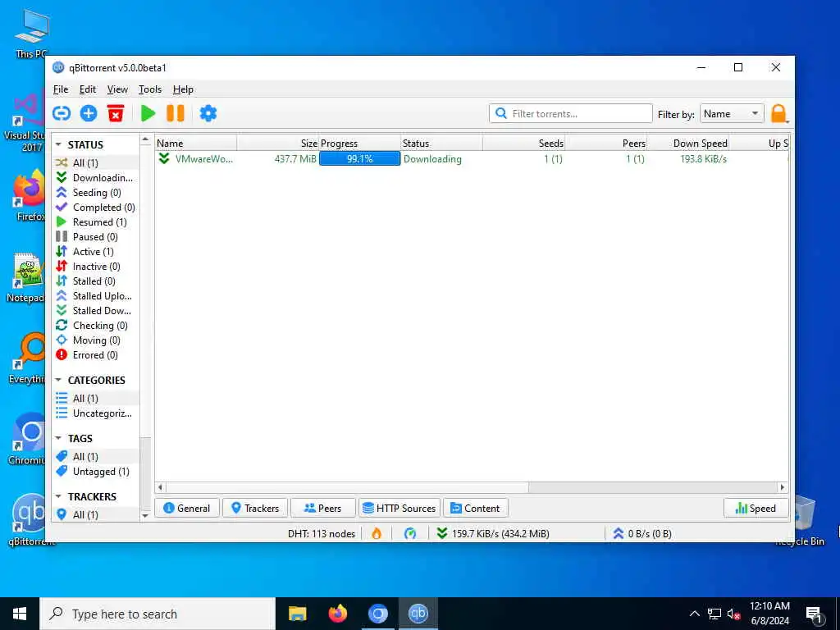Image resolution: width=840 pixels, height=630 pixels.
Task: Open the notification center icon
Action: tap(814, 614)
